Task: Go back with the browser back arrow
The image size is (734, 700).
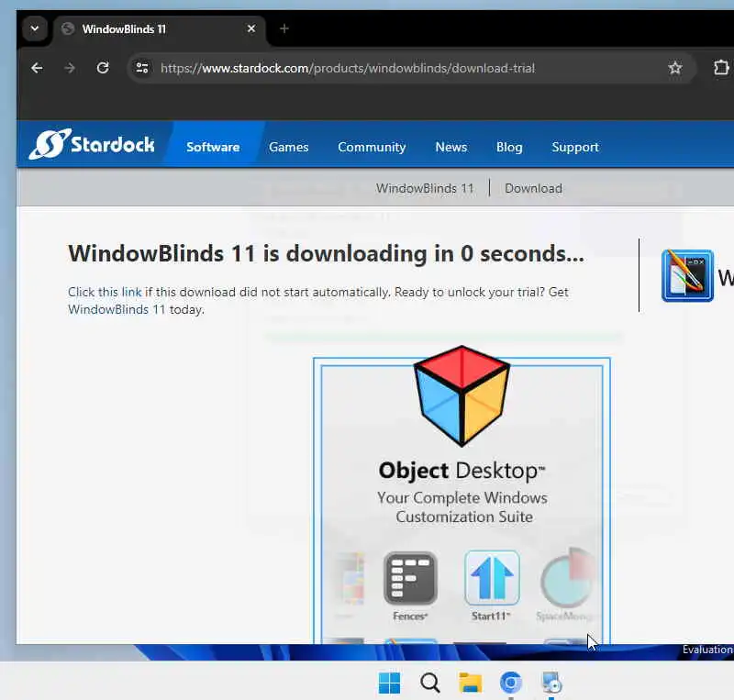Action: [x=37, y=69]
